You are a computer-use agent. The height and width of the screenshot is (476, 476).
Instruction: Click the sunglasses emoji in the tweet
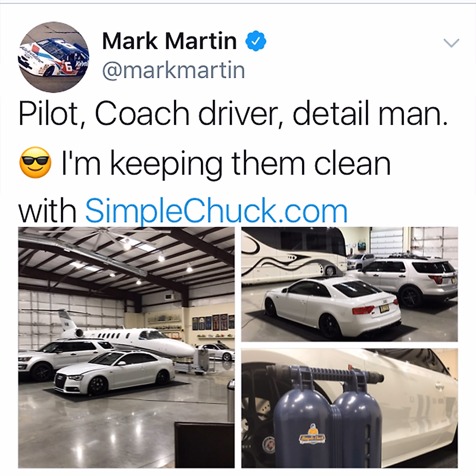coord(35,163)
